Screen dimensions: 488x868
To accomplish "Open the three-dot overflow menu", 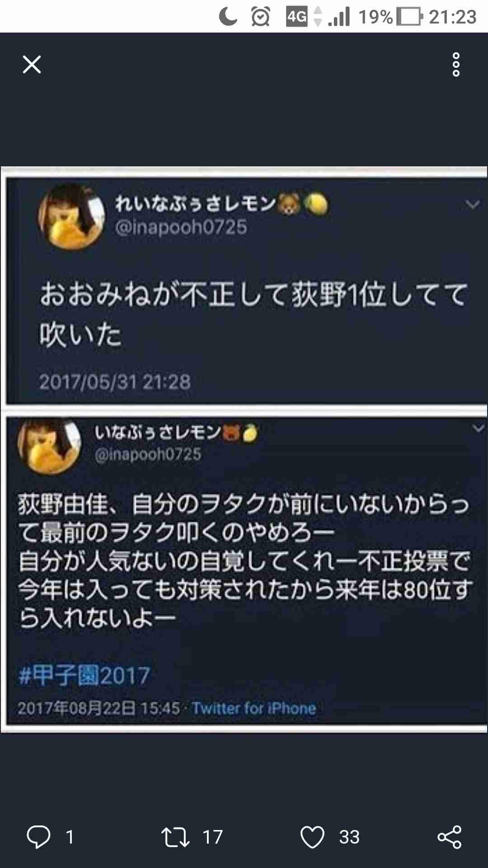I will 456,64.
